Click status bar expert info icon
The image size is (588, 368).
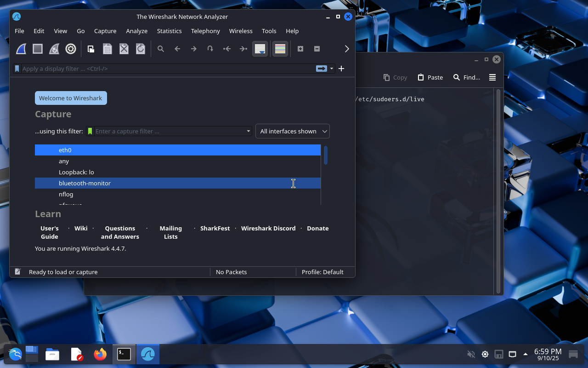(x=17, y=272)
